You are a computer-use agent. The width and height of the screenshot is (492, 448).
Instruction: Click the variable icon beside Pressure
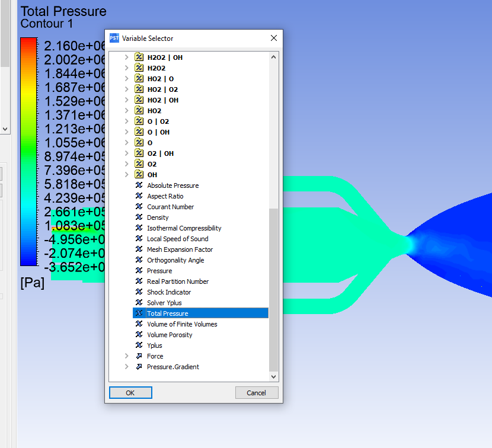(x=138, y=271)
